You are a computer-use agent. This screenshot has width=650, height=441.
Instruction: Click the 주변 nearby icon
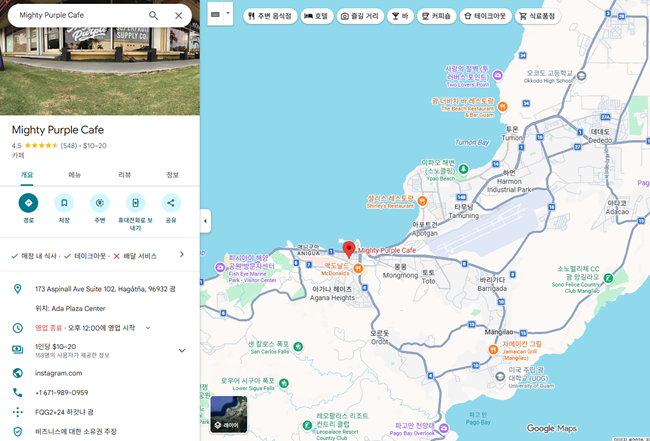[x=99, y=203]
